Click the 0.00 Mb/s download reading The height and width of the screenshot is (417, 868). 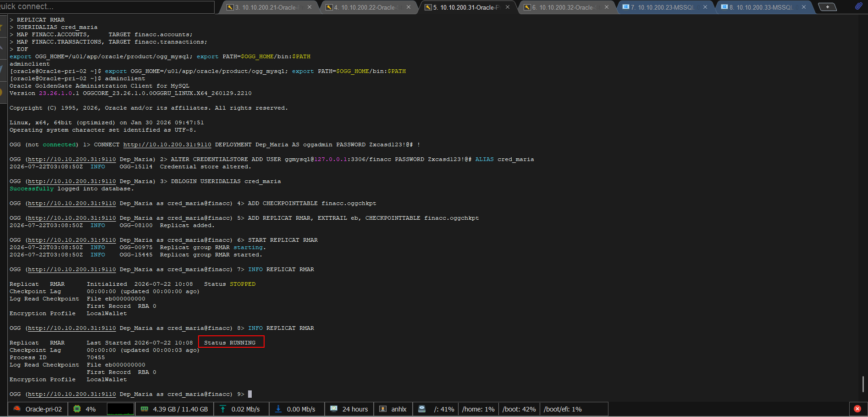pyautogui.click(x=301, y=409)
